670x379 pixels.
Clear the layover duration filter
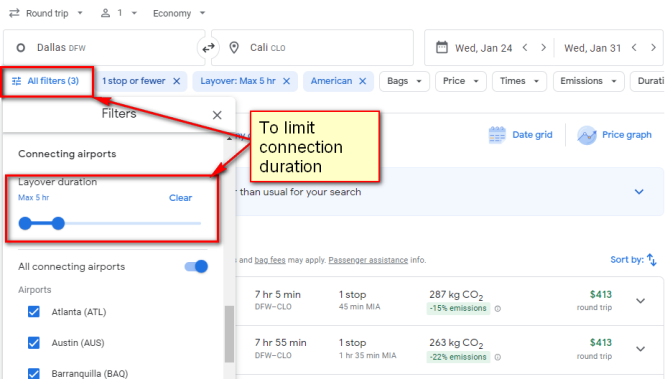(x=180, y=198)
